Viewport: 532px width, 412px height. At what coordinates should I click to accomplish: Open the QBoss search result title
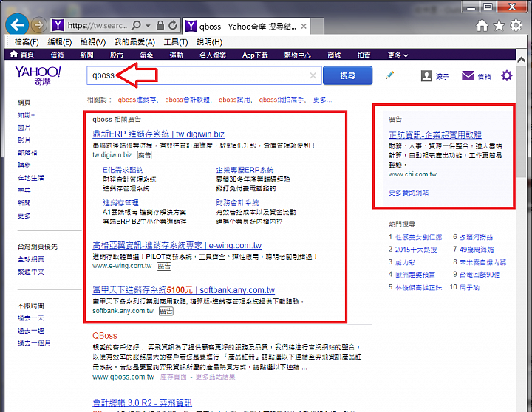(105, 336)
